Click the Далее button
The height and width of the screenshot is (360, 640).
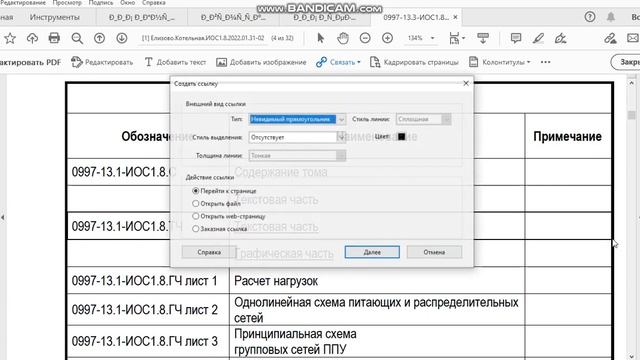coord(372,252)
